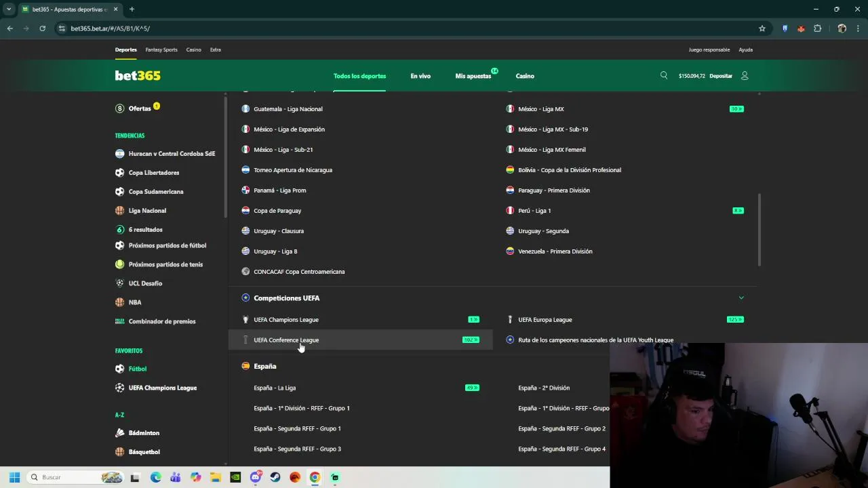The width and height of the screenshot is (868, 488).
Task: Click the Copa Libertadores soccer ball icon
Action: [120, 173]
